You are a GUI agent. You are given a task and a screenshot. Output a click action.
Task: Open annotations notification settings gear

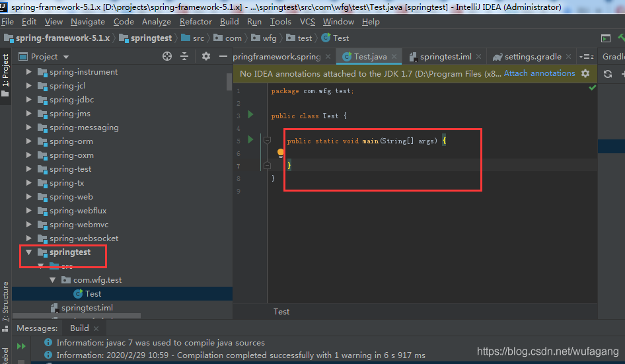(585, 73)
